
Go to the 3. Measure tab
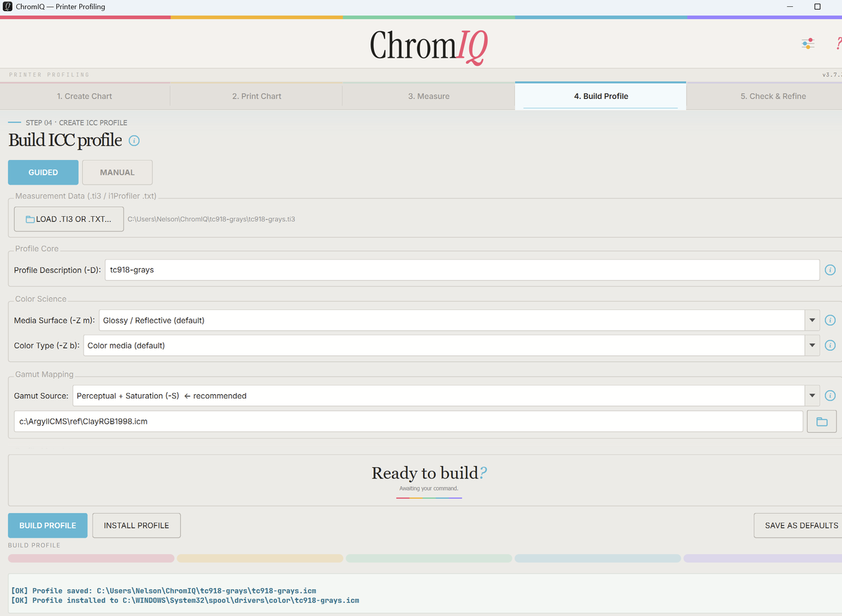(x=429, y=96)
